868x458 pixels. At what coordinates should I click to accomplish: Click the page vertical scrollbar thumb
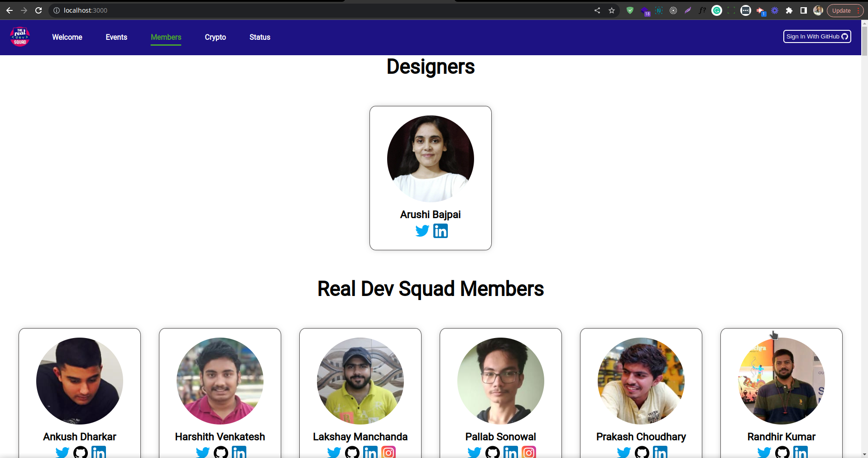864,41
